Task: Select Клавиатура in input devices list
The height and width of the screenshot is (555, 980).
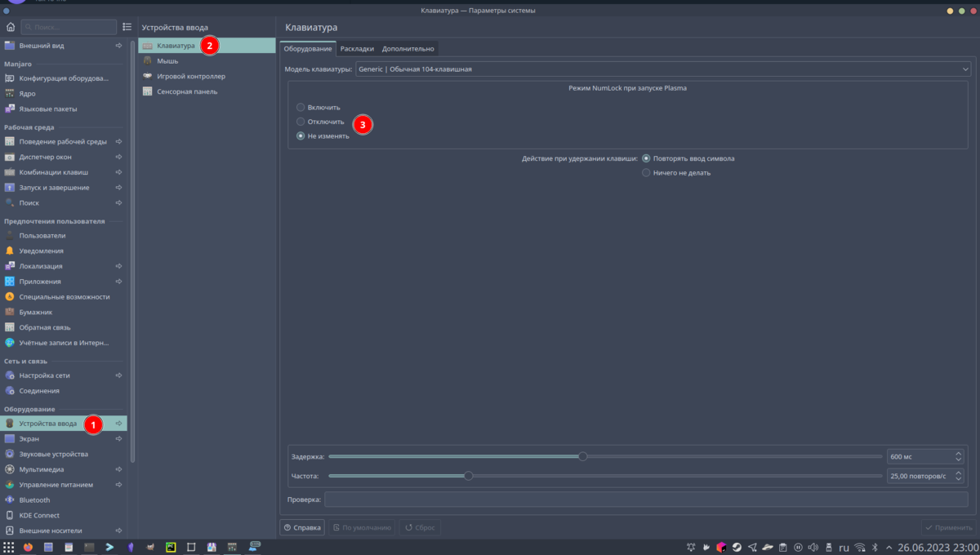Action: tap(207, 46)
